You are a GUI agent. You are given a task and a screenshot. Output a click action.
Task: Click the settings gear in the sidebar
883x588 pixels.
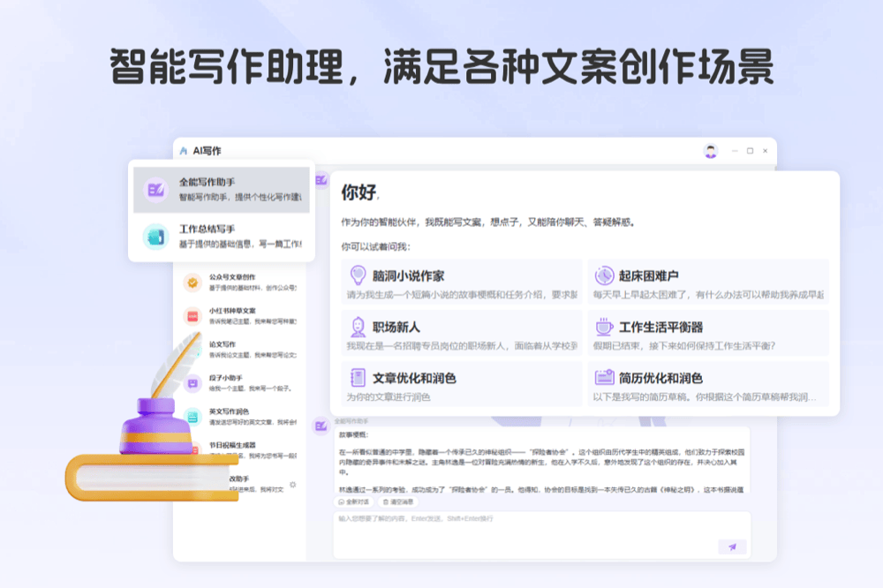click(293, 485)
